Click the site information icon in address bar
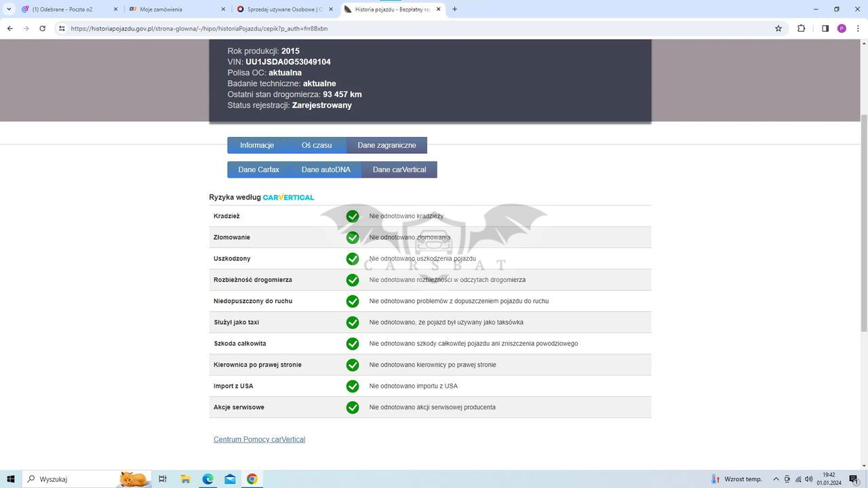Screen dimensions: 868x488 [x=62, y=28]
